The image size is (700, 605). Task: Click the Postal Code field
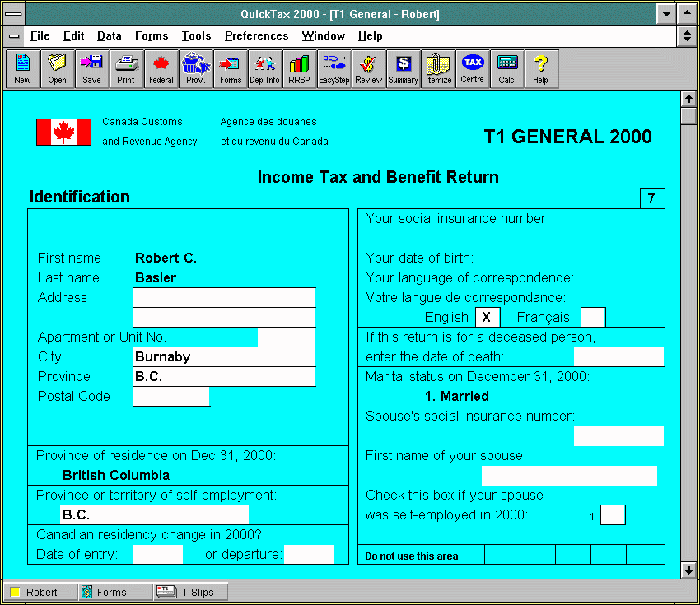point(171,397)
